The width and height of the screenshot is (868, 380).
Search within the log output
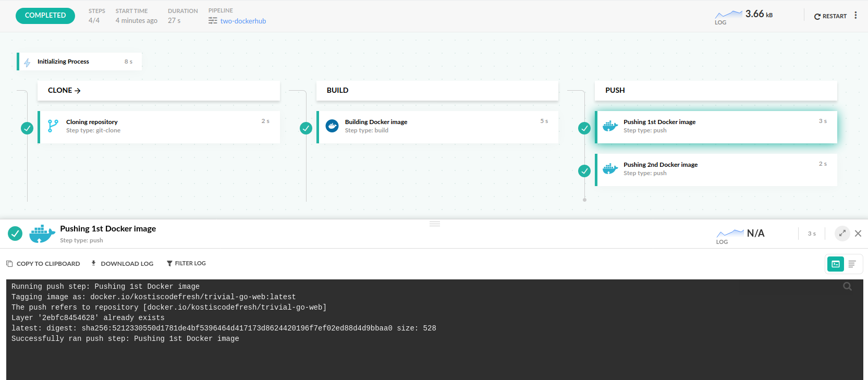pos(847,287)
